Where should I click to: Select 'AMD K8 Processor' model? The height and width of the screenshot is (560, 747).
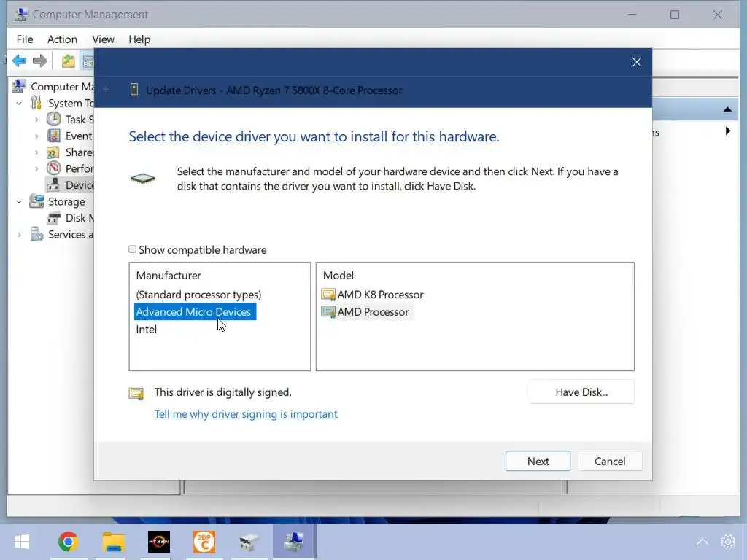(380, 295)
